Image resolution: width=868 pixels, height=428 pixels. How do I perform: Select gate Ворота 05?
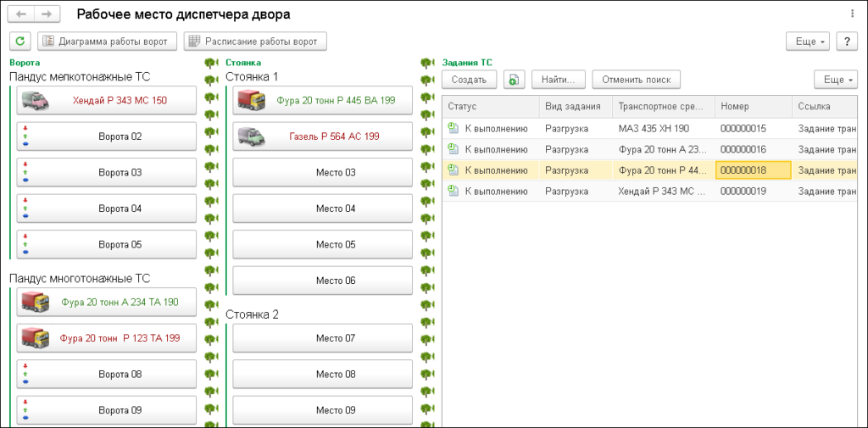(107, 244)
